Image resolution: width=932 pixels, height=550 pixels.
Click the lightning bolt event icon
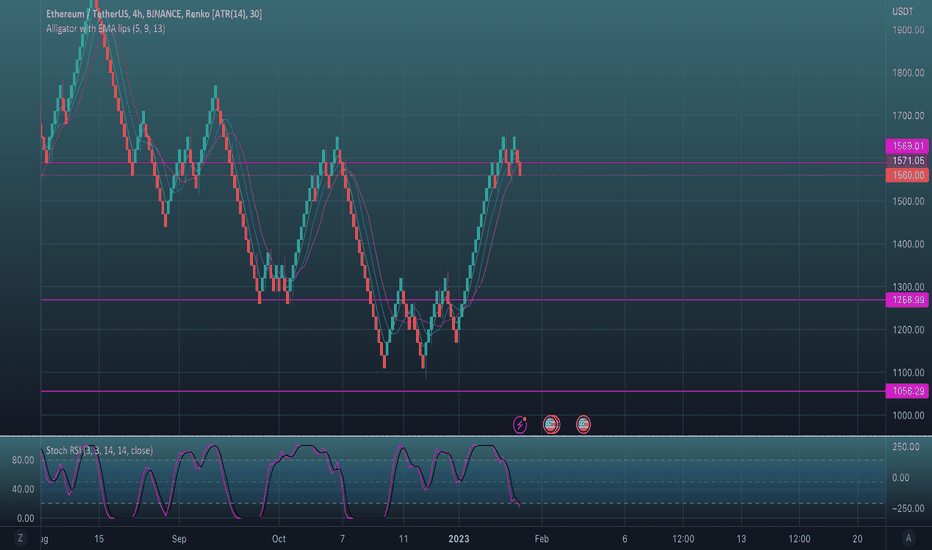520,425
